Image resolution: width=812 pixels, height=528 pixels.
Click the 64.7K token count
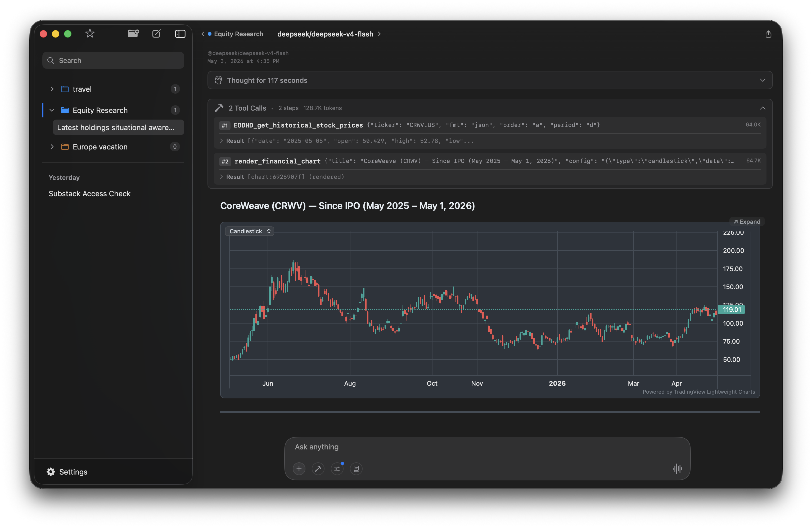[x=753, y=160]
